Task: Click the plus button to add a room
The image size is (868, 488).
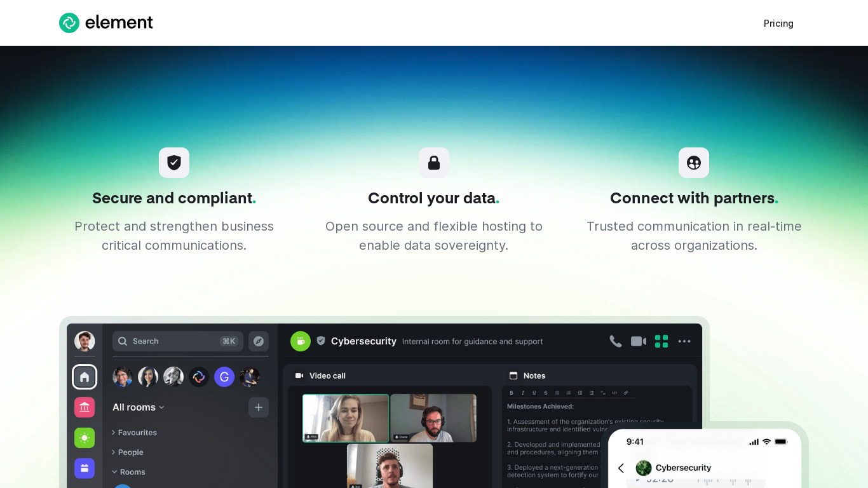Action: point(259,407)
